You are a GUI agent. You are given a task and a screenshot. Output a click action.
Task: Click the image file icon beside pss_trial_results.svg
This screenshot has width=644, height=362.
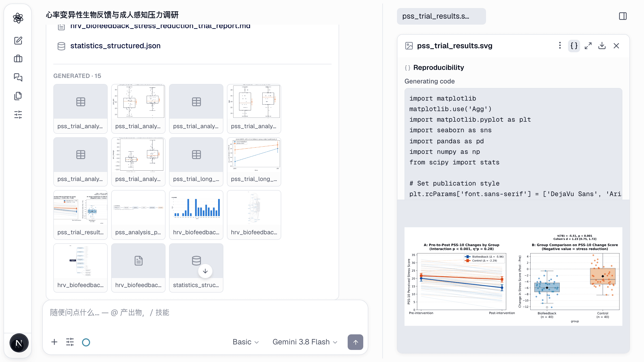click(409, 46)
